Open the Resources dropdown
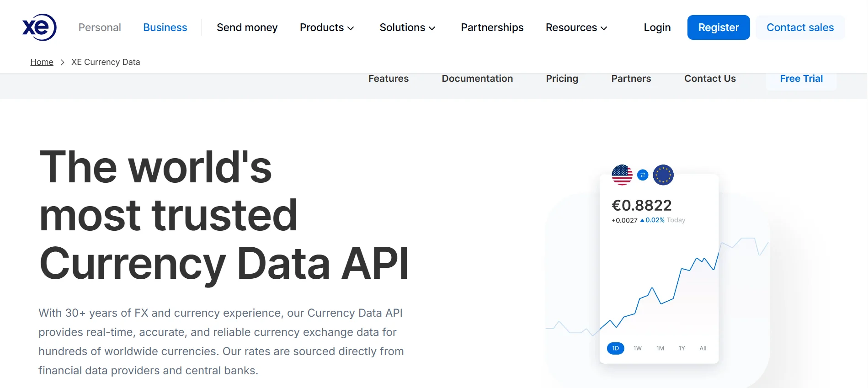The height and width of the screenshot is (388, 868). pyautogui.click(x=576, y=27)
